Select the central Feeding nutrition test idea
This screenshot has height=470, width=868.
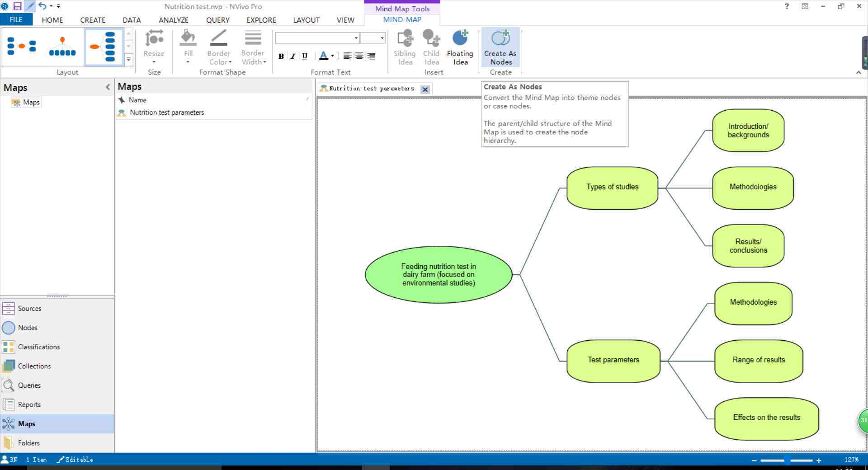[439, 275]
